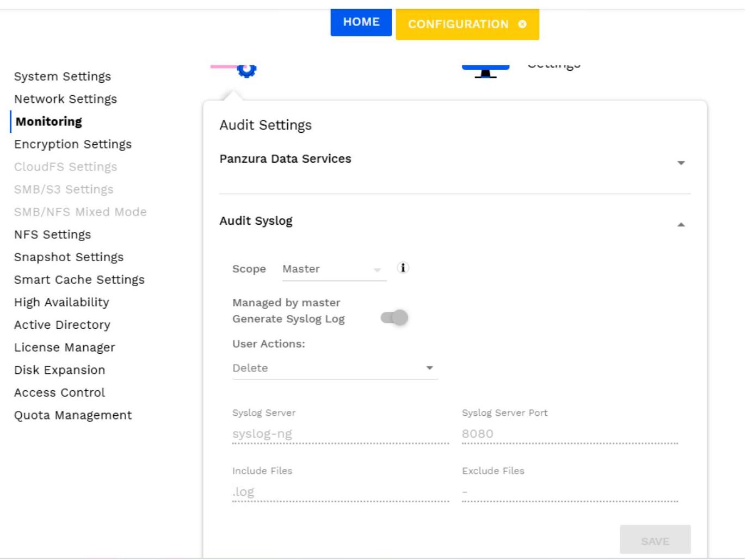Click the Syslog Server Port field
This screenshot has width=747, height=560.
tap(570, 434)
